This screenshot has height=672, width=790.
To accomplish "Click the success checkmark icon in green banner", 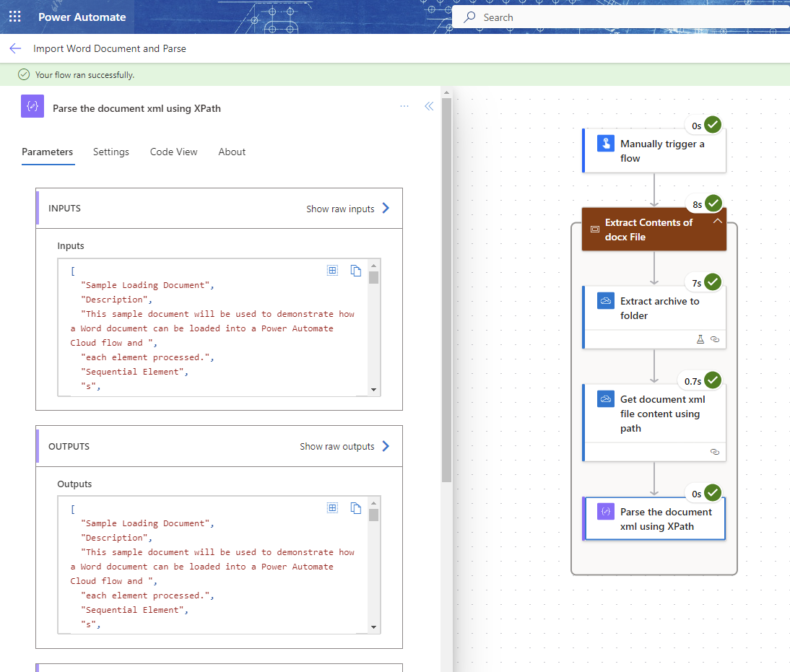I will pos(24,74).
